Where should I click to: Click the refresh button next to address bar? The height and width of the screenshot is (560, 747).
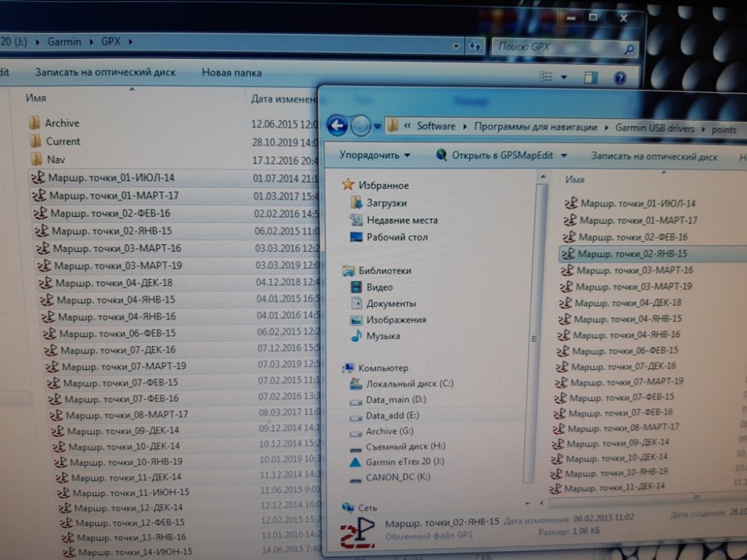(x=474, y=46)
